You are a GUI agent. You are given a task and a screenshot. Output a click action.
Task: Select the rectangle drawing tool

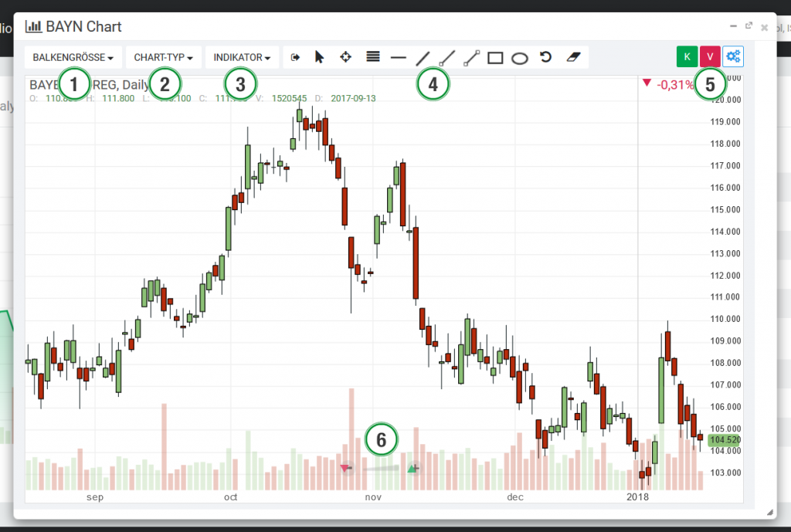(495, 59)
